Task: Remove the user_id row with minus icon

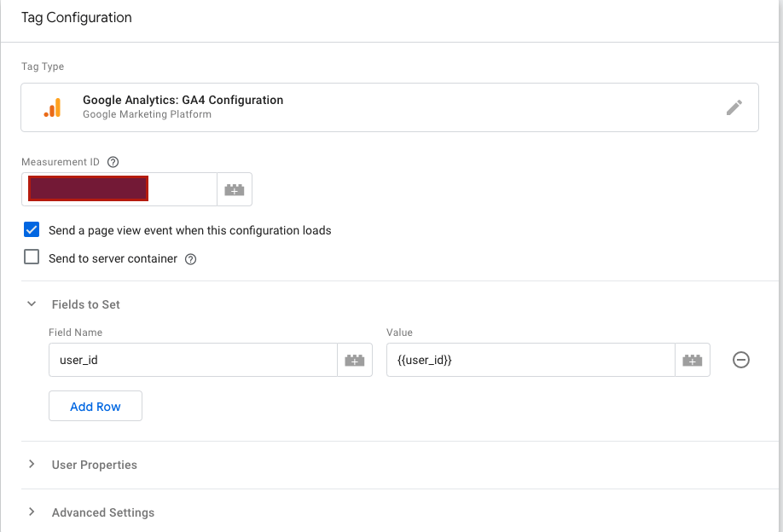Action: [x=741, y=360]
